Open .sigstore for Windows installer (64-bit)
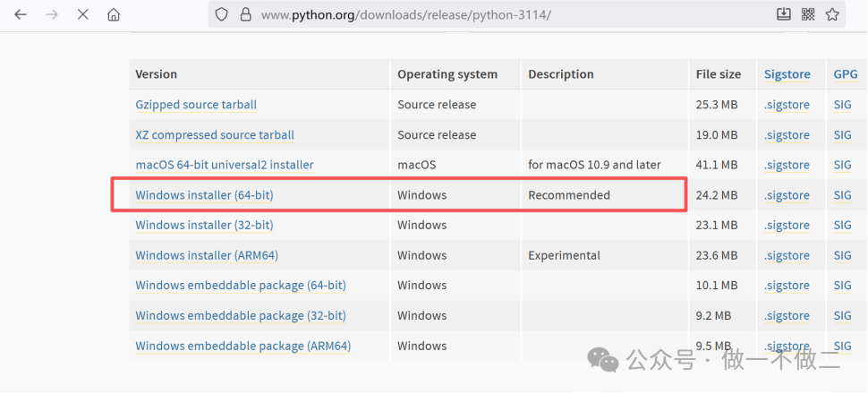 [787, 195]
